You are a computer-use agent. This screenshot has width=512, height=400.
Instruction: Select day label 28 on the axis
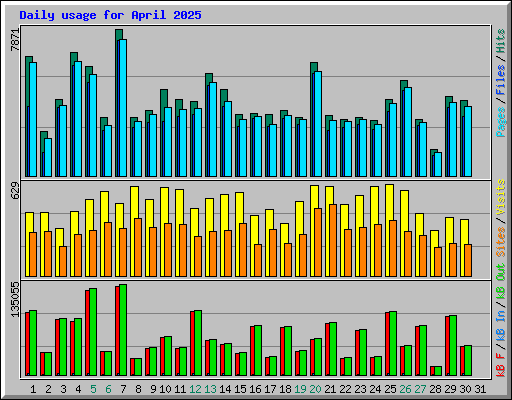[x=435, y=389]
